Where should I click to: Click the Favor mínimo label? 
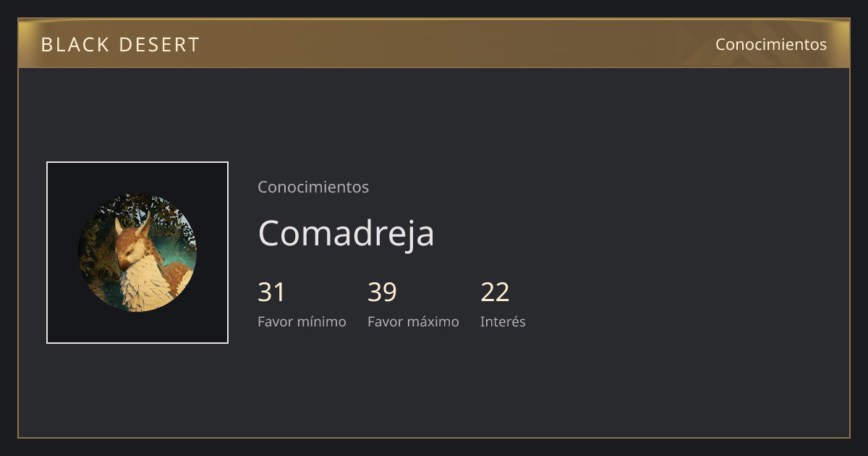click(x=302, y=321)
